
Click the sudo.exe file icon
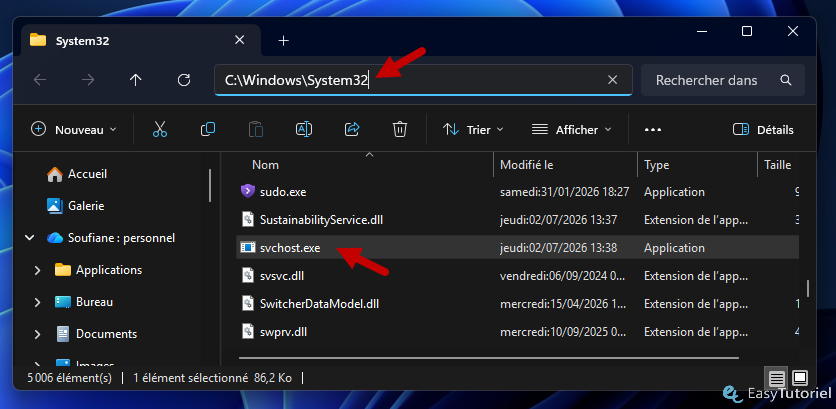tap(248, 191)
